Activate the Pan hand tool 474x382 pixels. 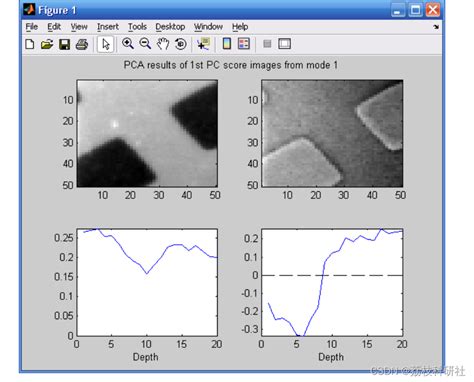(x=163, y=44)
